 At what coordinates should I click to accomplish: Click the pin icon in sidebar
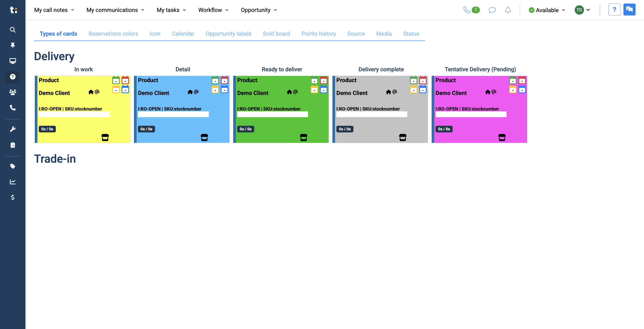(12, 45)
